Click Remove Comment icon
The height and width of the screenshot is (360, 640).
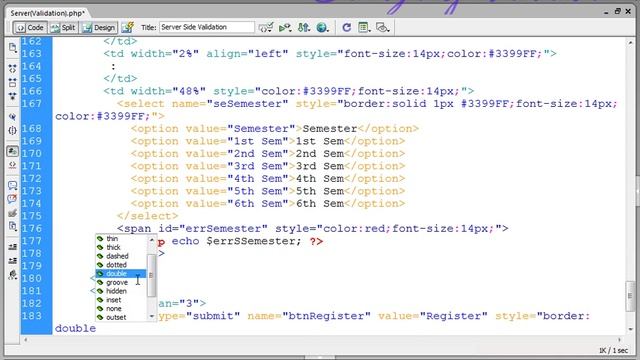coord(12,199)
